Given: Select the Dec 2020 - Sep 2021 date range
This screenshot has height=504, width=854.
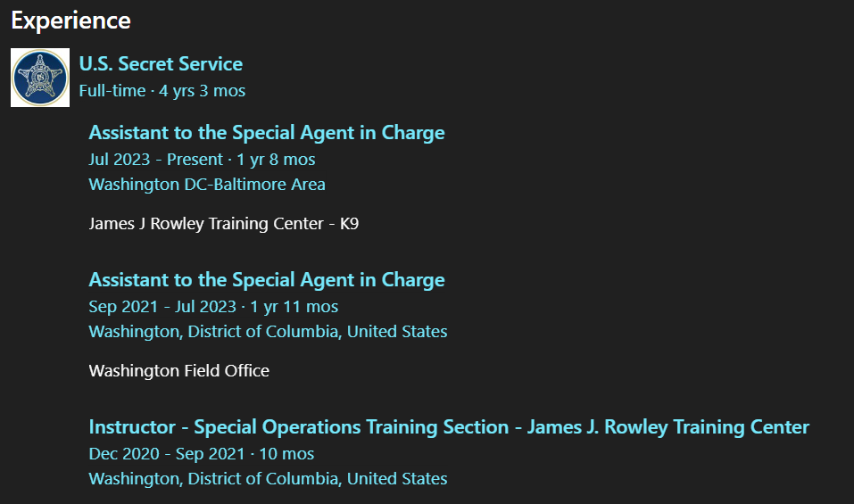Looking at the screenshot, I should pos(167,454).
